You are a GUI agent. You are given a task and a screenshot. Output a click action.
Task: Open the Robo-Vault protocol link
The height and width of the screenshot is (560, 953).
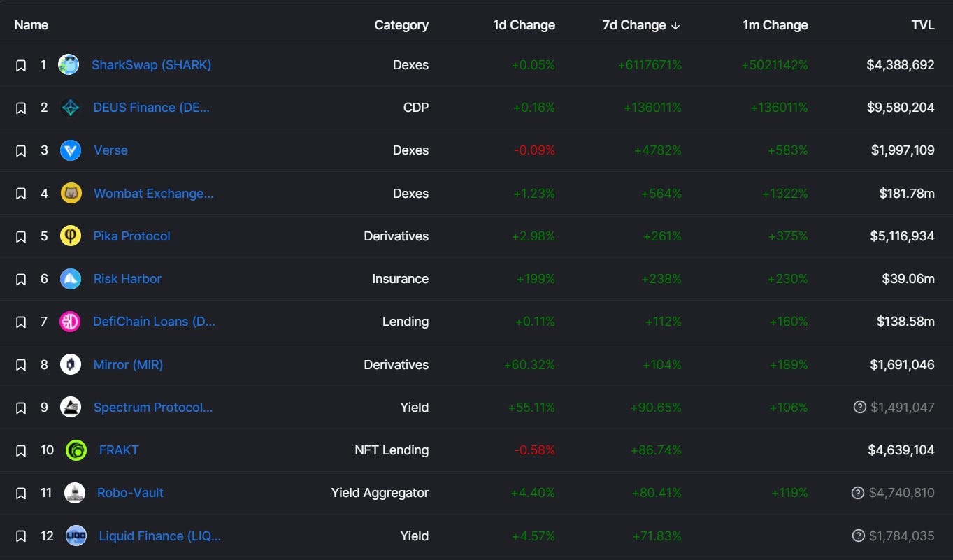[x=130, y=493]
